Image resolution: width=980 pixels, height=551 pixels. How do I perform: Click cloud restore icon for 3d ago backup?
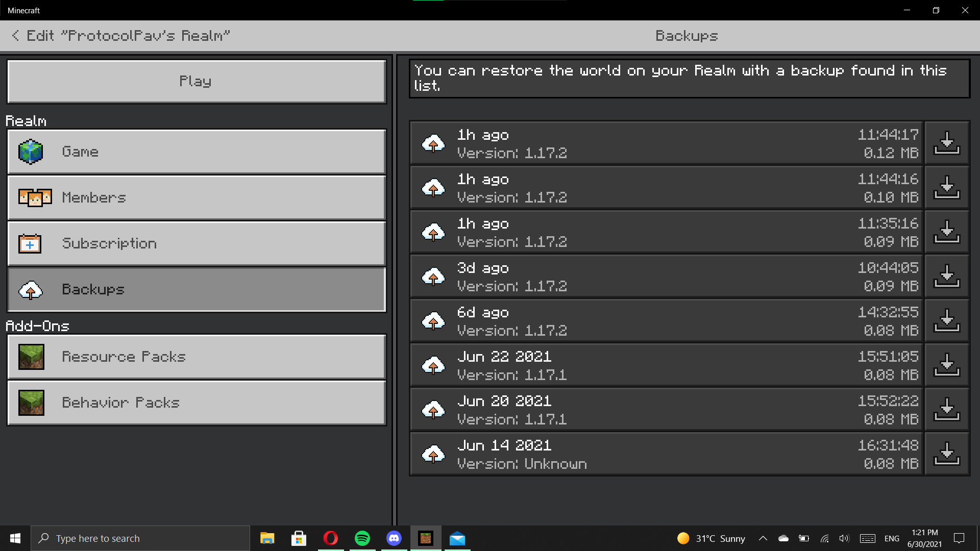pyautogui.click(x=433, y=277)
